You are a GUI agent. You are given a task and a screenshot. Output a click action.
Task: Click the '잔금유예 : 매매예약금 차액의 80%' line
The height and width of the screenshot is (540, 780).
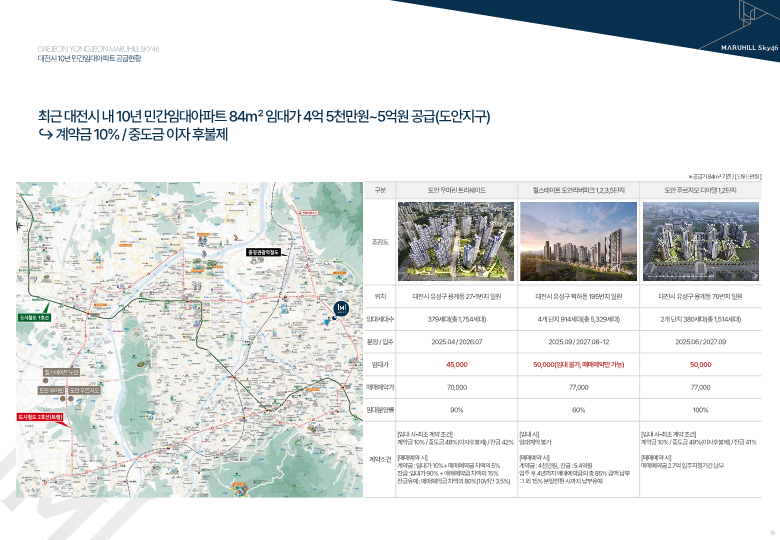454,481
